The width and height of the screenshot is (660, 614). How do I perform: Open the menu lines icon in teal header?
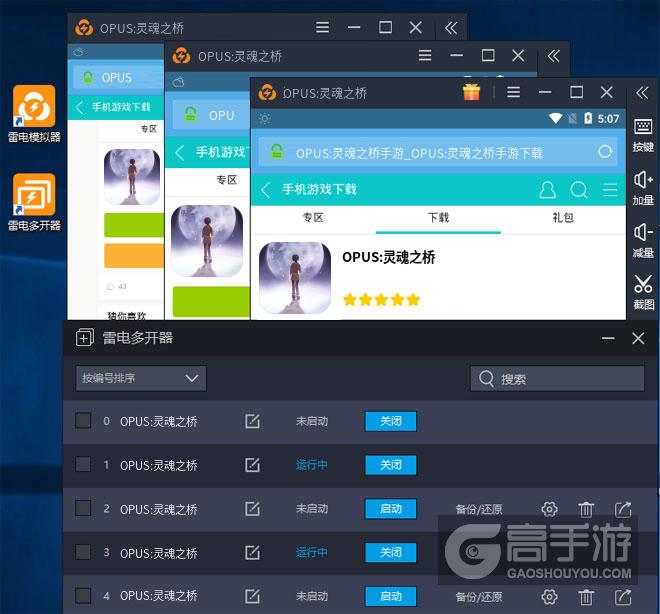[x=610, y=190]
